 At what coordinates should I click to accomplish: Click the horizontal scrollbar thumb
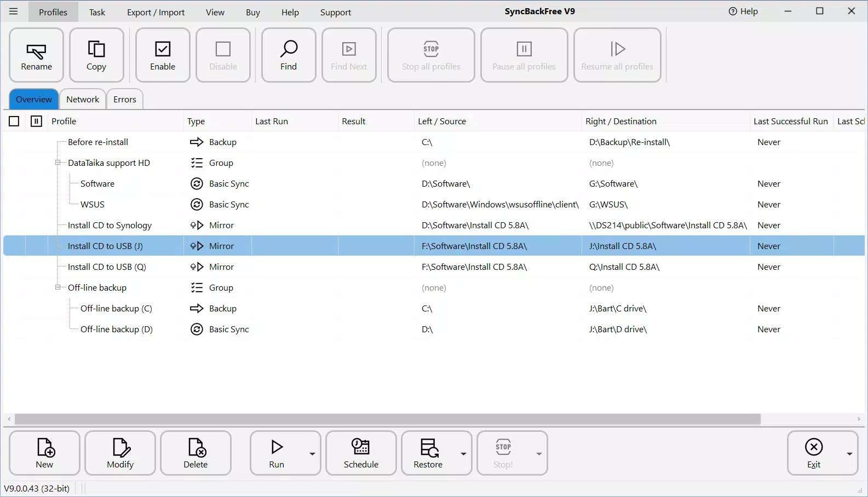(x=388, y=419)
